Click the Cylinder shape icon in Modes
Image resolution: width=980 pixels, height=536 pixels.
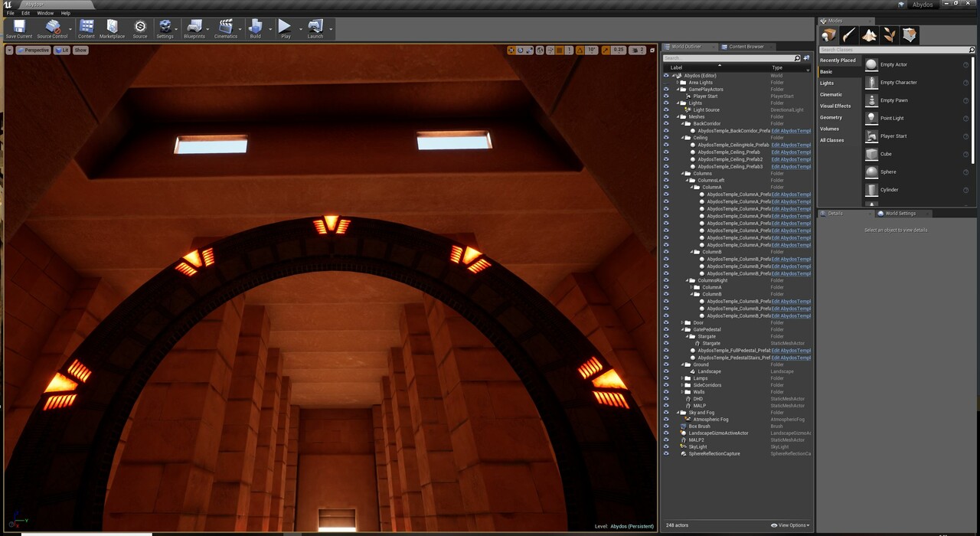click(871, 190)
